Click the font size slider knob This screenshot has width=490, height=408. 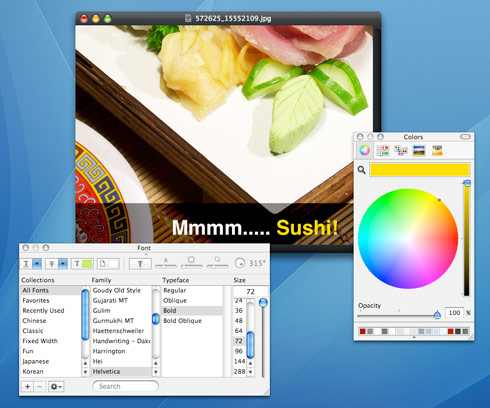click(x=263, y=303)
